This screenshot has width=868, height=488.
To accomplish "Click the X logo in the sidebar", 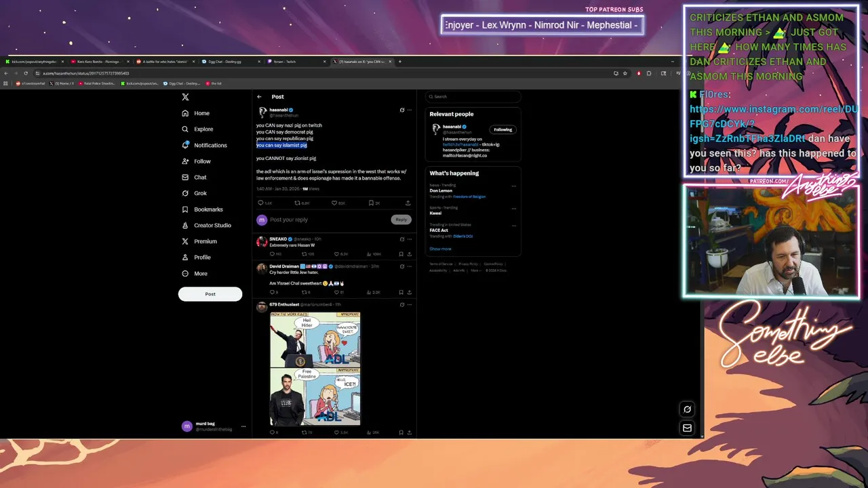I will coord(185,97).
